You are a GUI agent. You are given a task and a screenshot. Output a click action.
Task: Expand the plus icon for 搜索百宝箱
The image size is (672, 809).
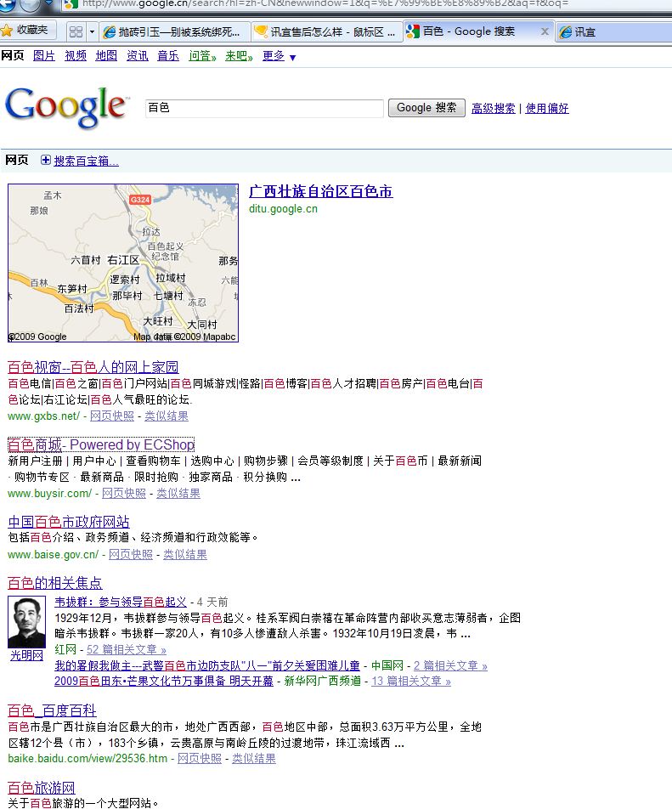click(45, 160)
